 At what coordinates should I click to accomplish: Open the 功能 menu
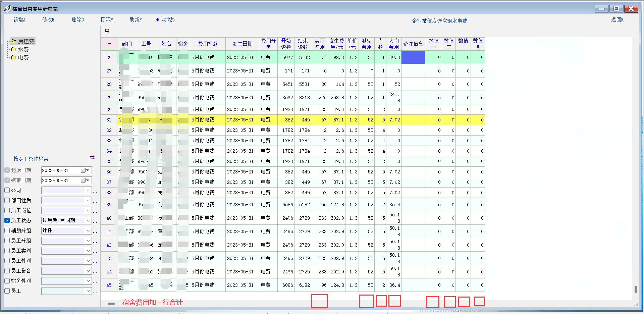165,20
